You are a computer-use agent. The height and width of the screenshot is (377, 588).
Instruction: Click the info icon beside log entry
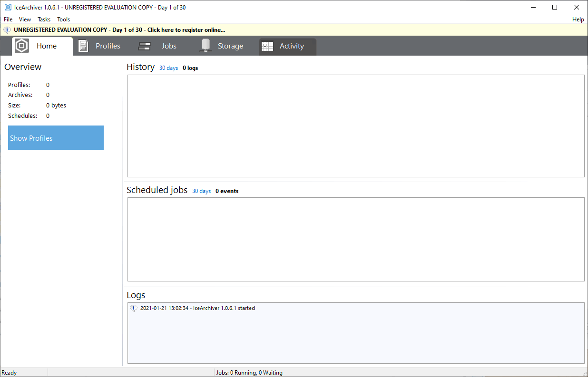click(134, 308)
